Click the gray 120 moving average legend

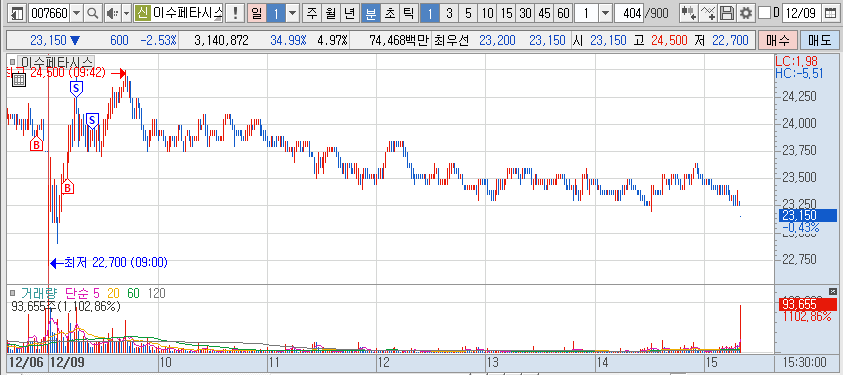pos(156,293)
